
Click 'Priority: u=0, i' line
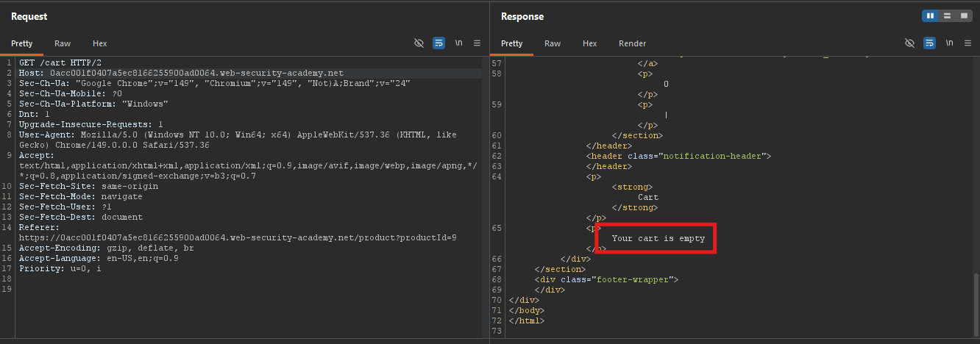point(60,269)
